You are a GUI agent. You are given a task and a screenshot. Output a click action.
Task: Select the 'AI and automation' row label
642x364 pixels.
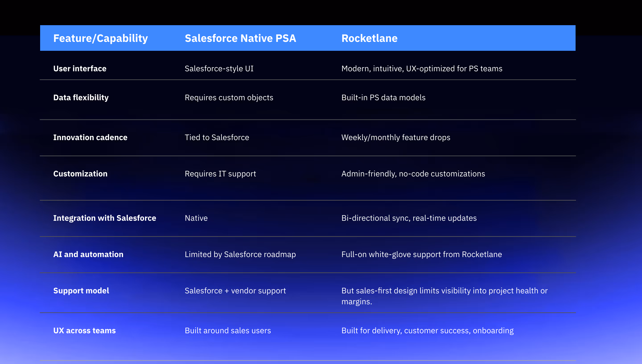point(88,254)
